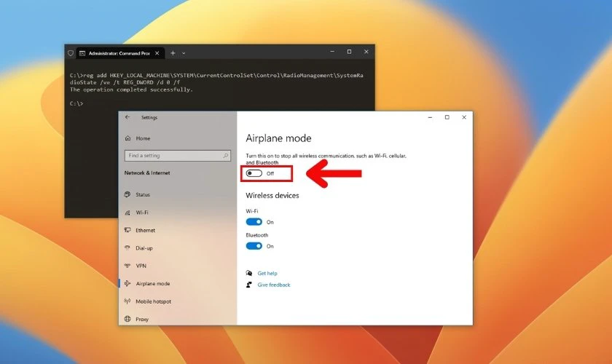This screenshot has width=612, height=364.
Task: Click the search magnifier icon in Settings
Action: tap(226, 156)
